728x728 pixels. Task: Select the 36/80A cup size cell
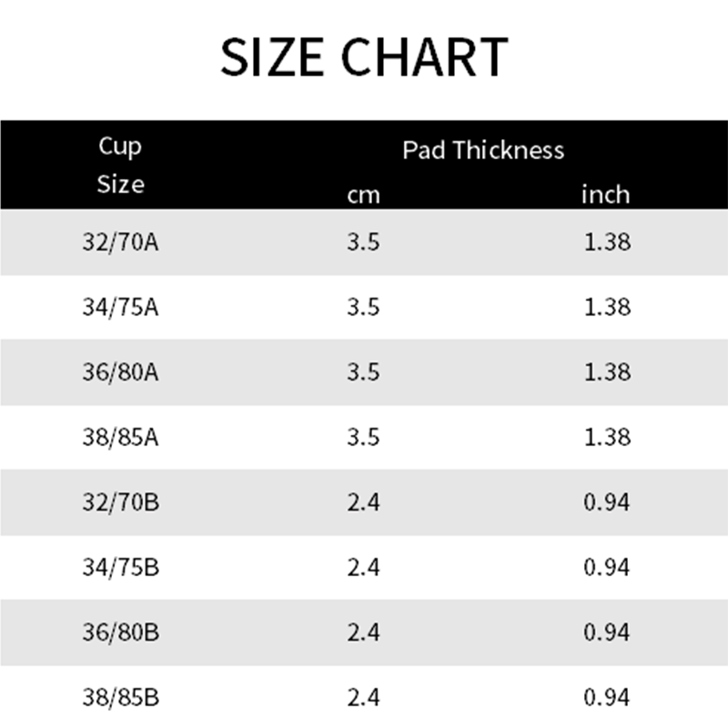[121, 372]
